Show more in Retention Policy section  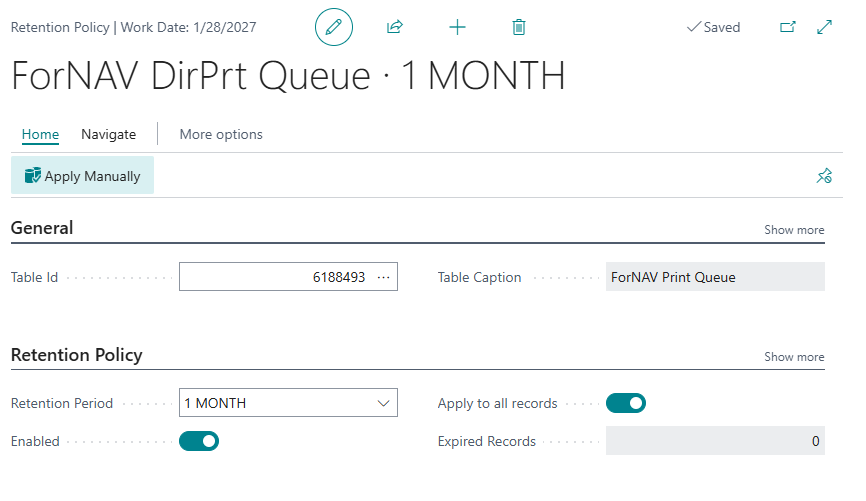(794, 357)
